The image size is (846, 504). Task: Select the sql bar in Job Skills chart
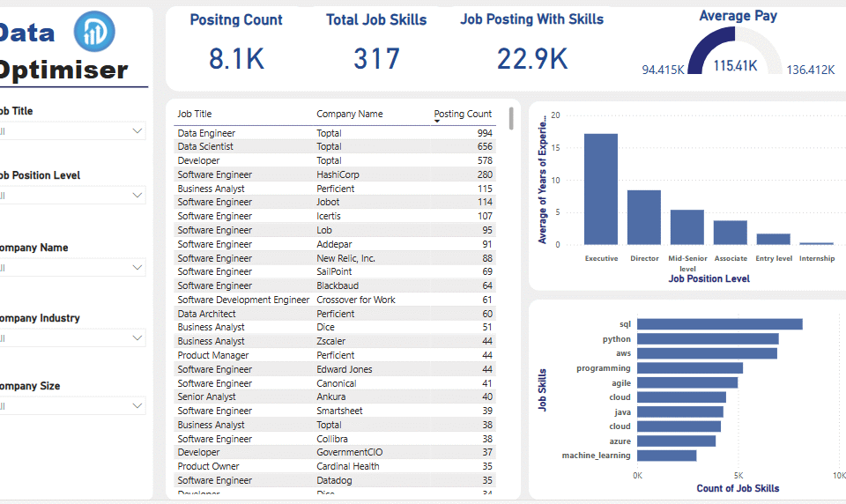(x=719, y=324)
